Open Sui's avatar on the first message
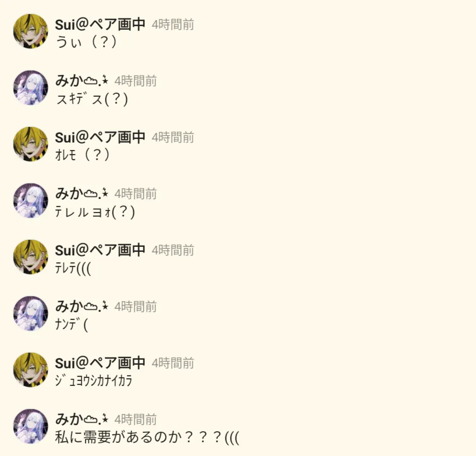Viewport: 476px width, 456px height. [x=31, y=31]
